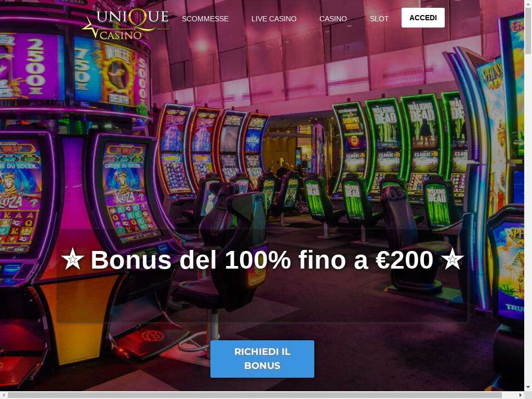
Task: Click the star icon before the word Bonus
Action: click(72, 259)
